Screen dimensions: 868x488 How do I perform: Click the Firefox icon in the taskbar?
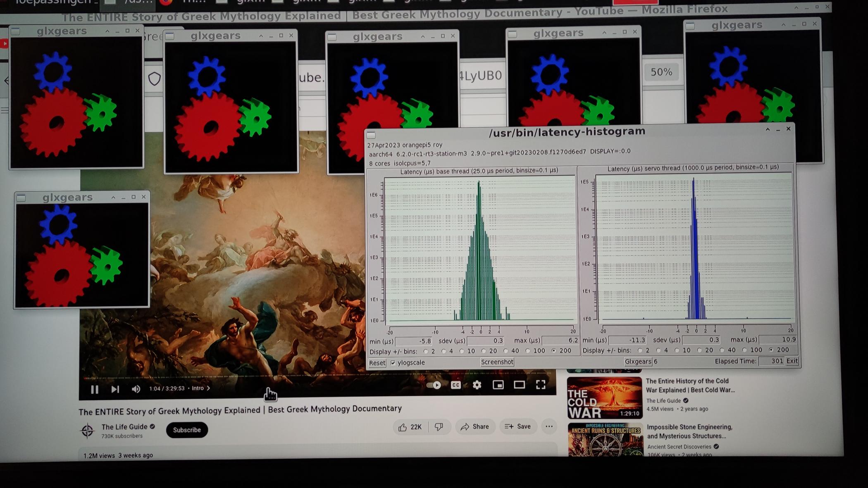click(x=166, y=2)
